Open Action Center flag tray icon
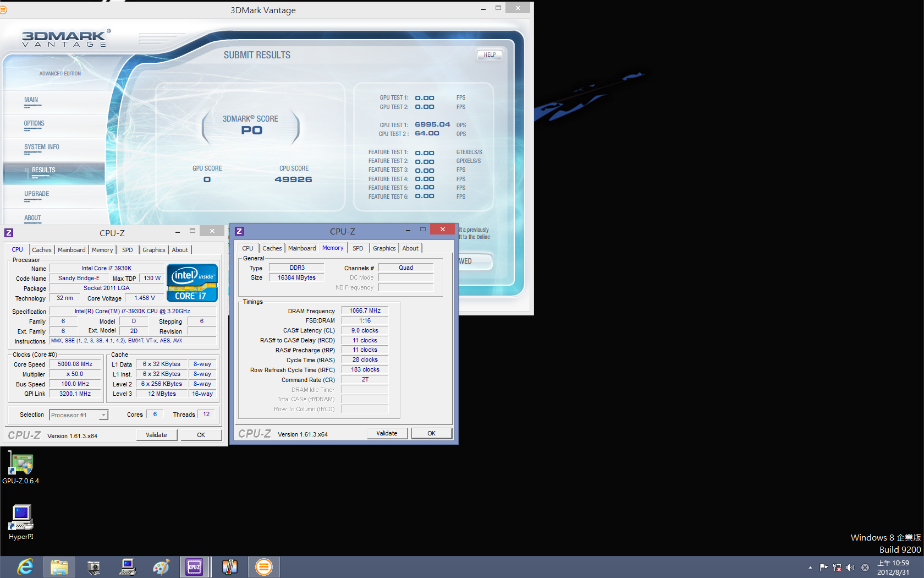The image size is (924, 578). 823,568
